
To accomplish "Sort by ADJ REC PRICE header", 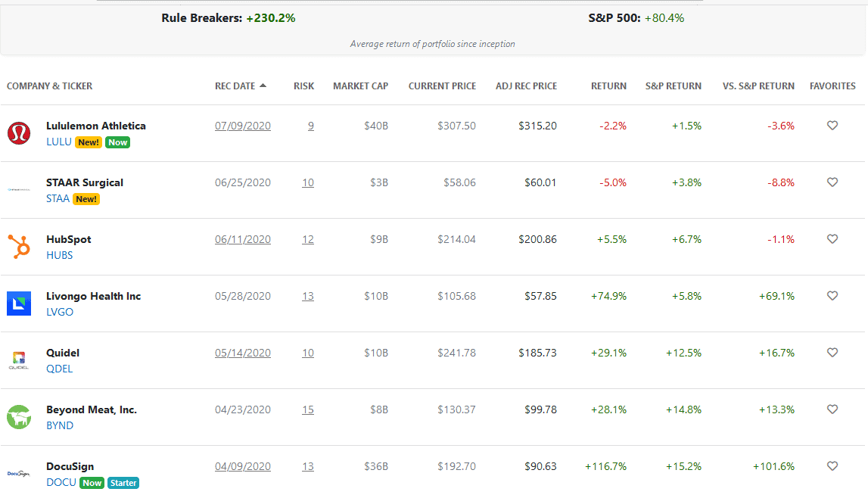I will (x=527, y=86).
